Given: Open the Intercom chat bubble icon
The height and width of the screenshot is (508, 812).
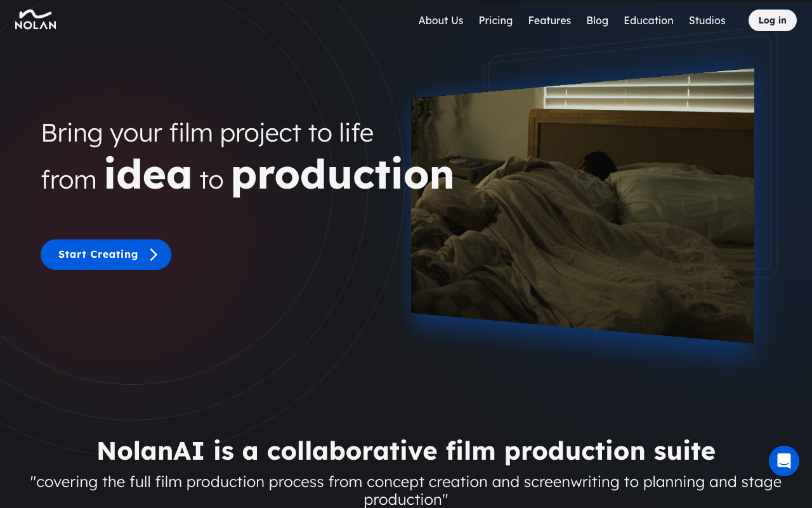Looking at the screenshot, I should click(x=784, y=461).
